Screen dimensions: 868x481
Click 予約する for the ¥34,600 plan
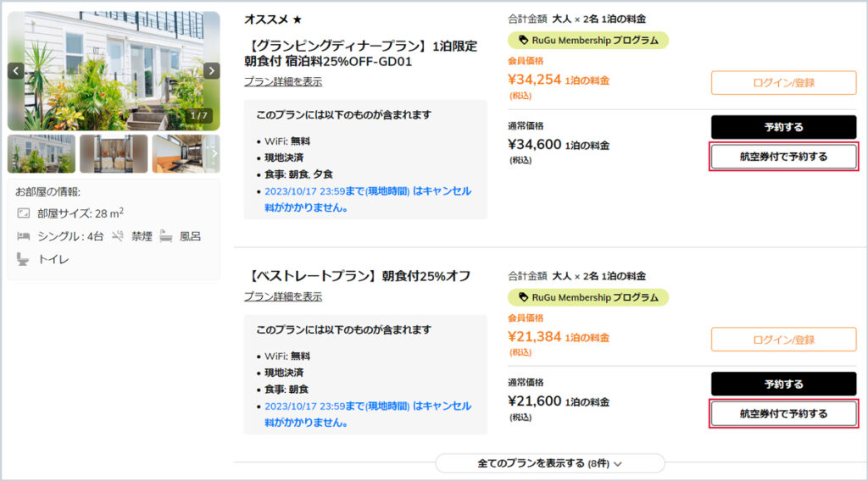coord(783,127)
